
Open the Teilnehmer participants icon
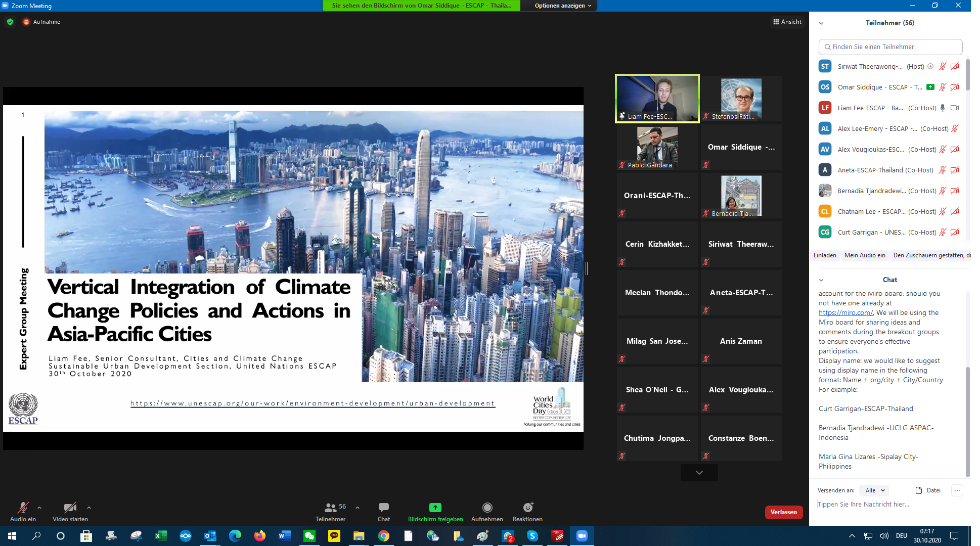click(x=331, y=508)
